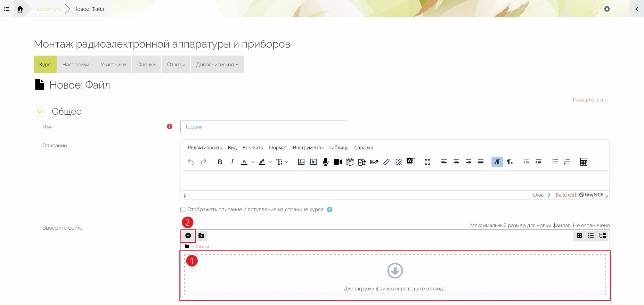Click the insert image icon

coord(301,162)
